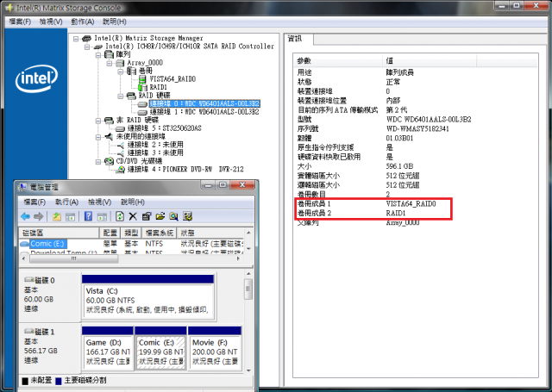Collapse the 卷冊 volumes node

coord(121,72)
